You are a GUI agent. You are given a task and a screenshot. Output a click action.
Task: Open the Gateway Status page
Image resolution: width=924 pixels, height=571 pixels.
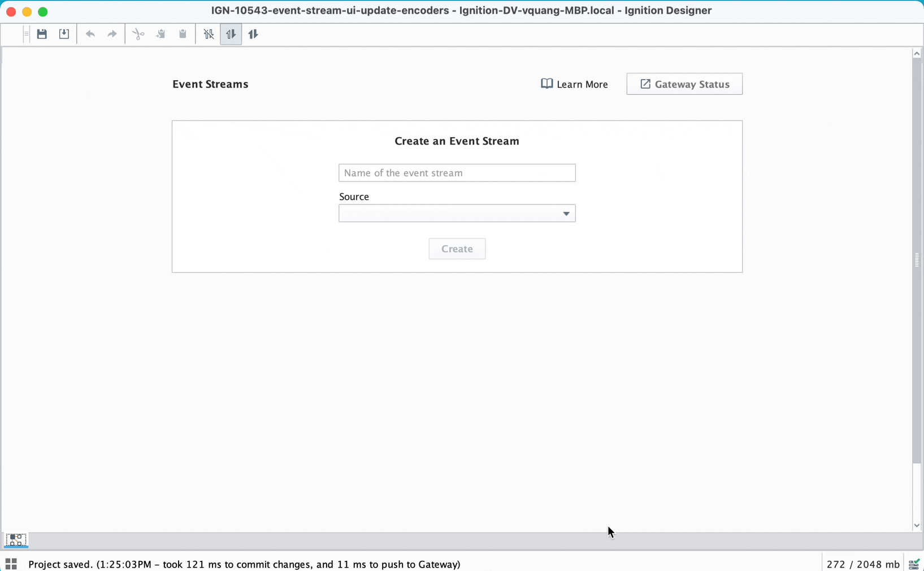pos(684,84)
